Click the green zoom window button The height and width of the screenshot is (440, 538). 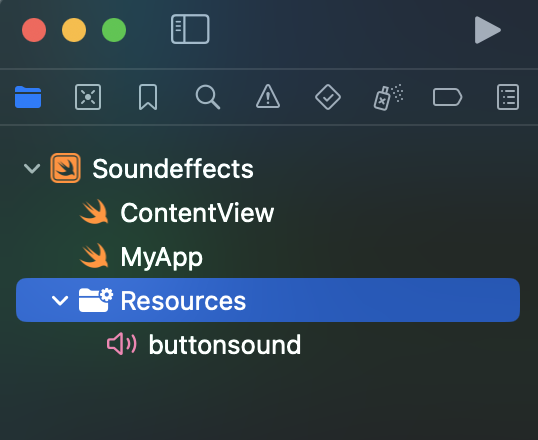pos(114,30)
